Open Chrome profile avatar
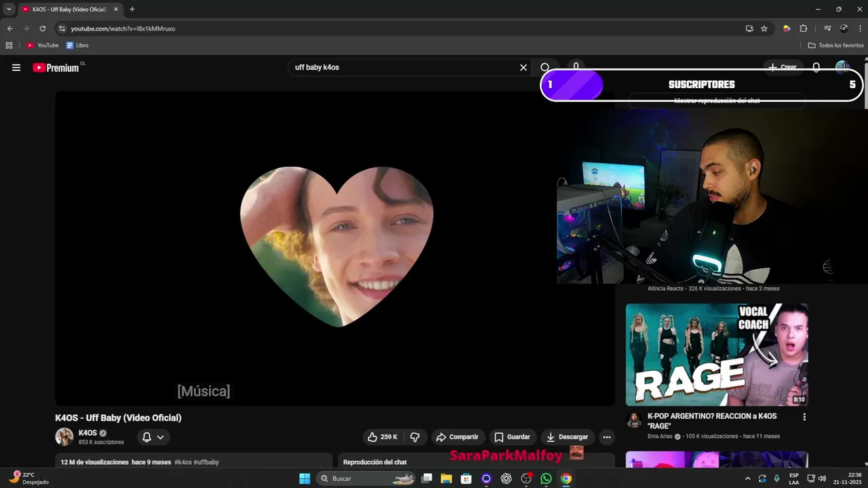Screen dimensions: 868x488 tap(844, 28)
